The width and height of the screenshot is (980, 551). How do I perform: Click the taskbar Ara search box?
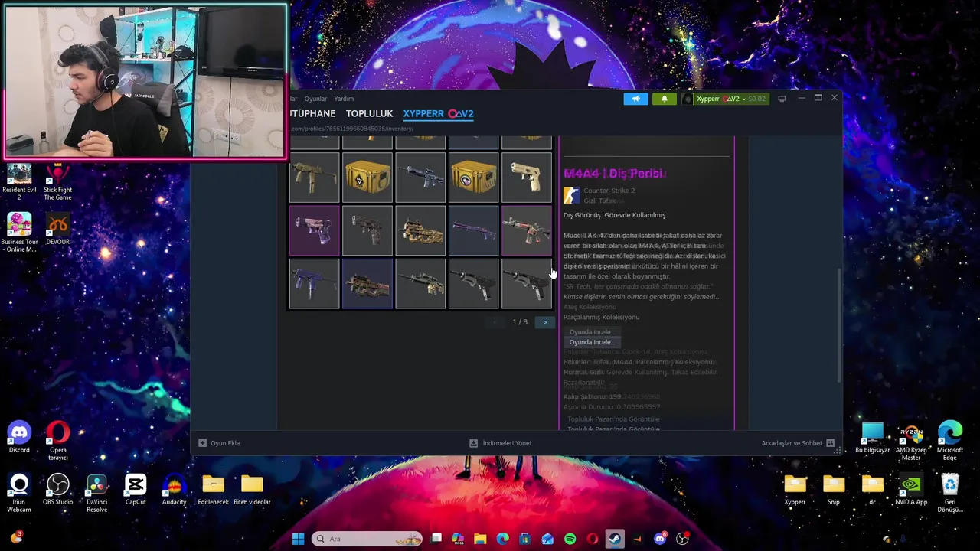click(367, 539)
